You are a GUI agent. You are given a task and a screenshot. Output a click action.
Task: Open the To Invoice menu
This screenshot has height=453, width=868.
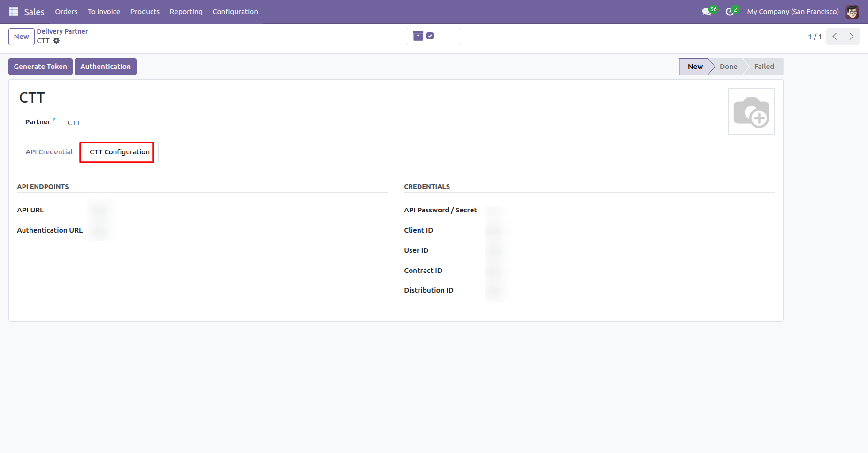[104, 12]
